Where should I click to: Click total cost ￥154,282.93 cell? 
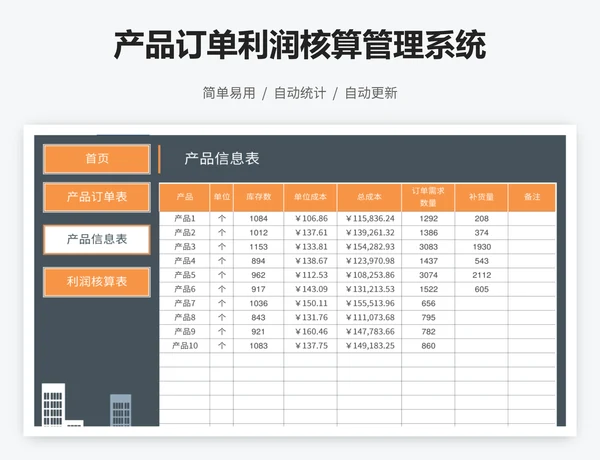point(370,247)
